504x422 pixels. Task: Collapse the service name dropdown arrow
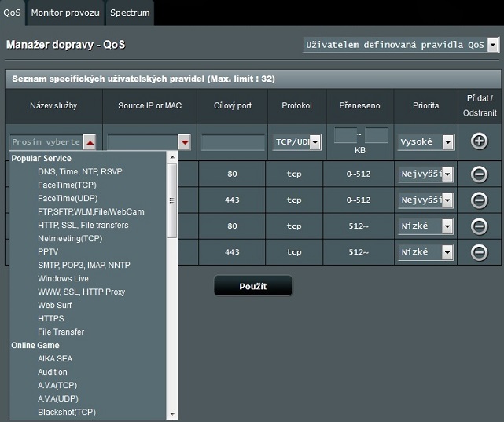click(x=90, y=142)
